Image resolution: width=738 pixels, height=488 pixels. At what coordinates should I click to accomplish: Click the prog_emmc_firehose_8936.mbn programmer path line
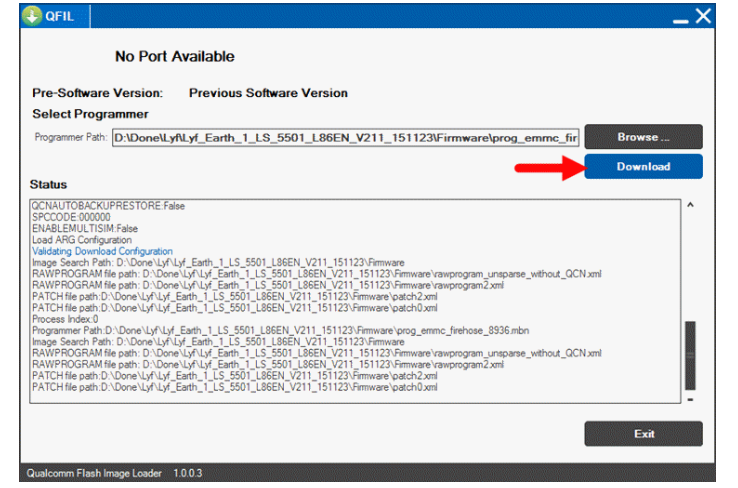[x=281, y=330]
